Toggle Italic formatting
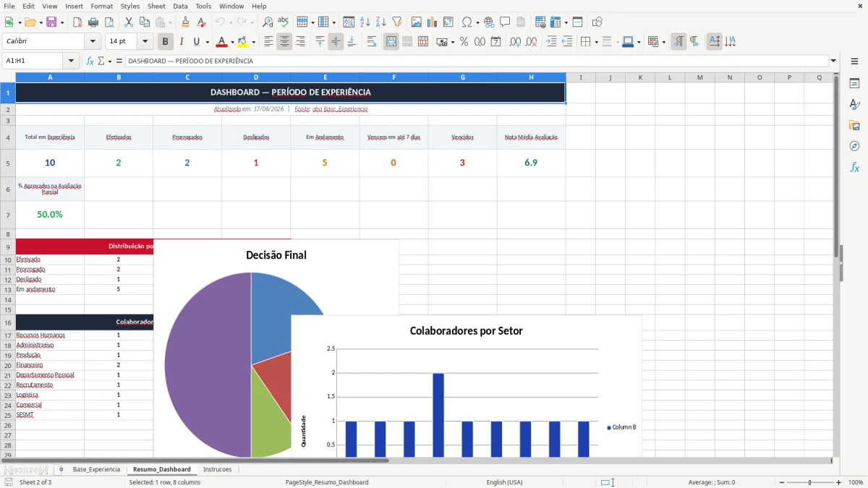Screen dimensions: 868x488 tap(182, 42)
